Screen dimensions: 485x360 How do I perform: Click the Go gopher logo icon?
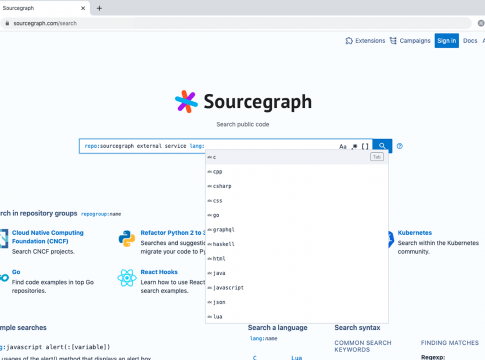[x=4, y=277]
